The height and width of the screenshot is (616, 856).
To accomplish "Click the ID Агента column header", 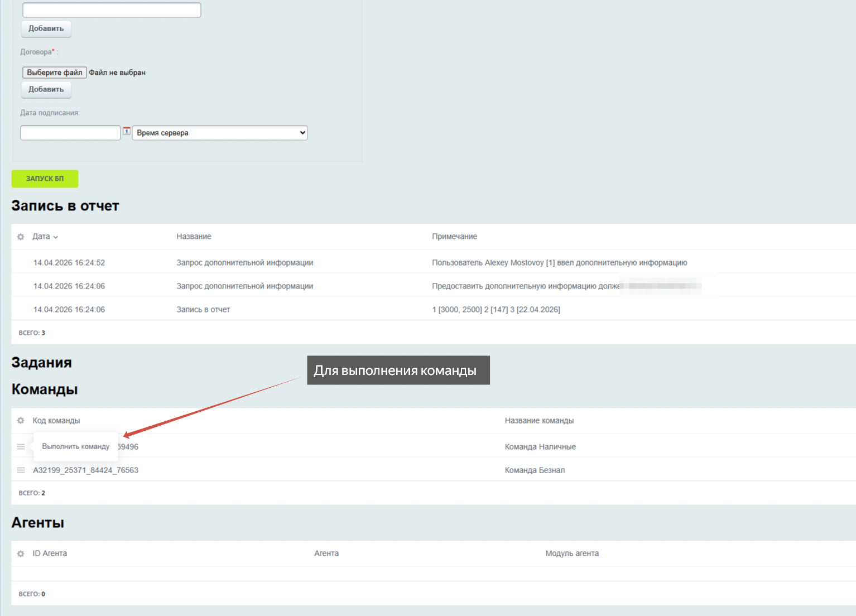I will point(50,554).
